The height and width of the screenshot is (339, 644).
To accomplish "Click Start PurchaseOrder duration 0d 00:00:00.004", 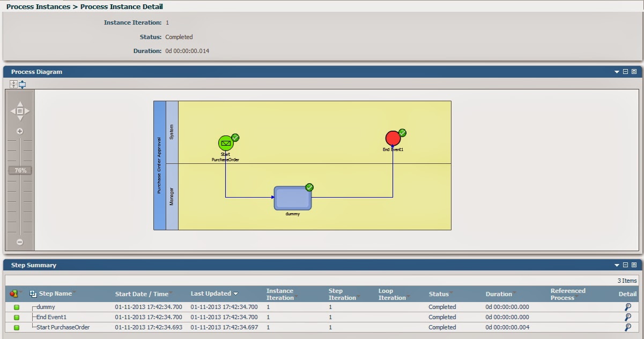I will [x=507, y=327].
